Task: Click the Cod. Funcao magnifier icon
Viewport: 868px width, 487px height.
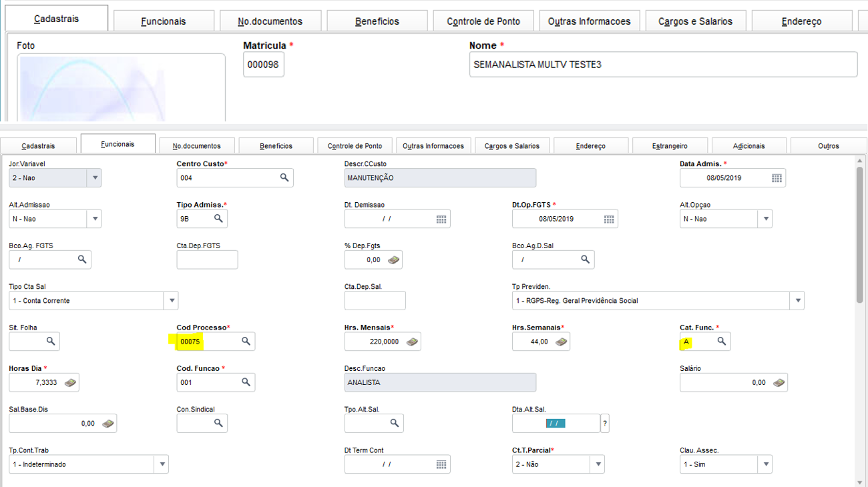Action: point(246,382)
